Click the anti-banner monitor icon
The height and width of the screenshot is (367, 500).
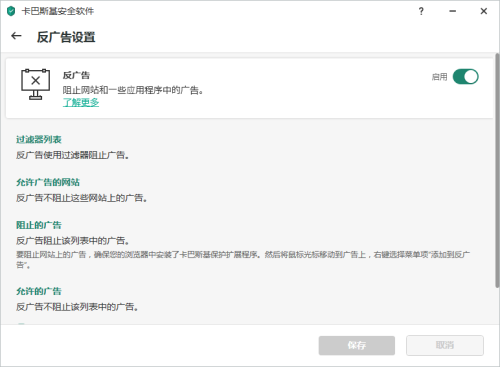pos(35,84)
